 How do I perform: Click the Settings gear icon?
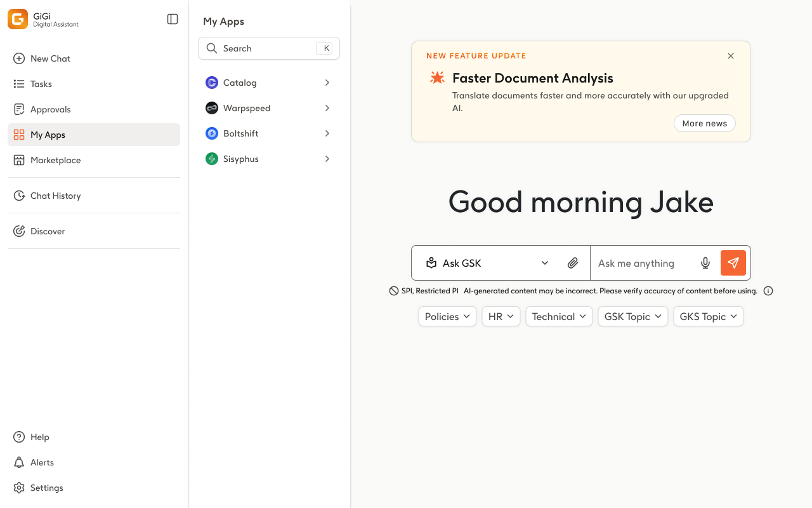19,488
